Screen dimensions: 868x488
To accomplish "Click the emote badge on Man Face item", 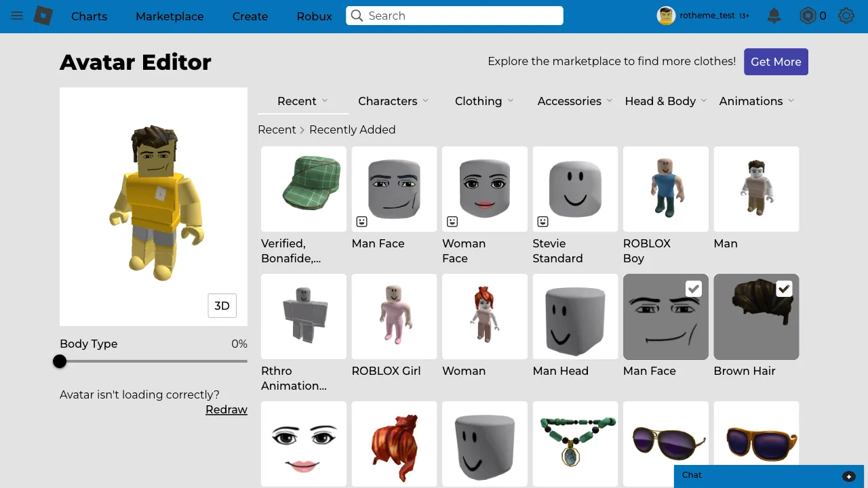I will click(361, 222).
